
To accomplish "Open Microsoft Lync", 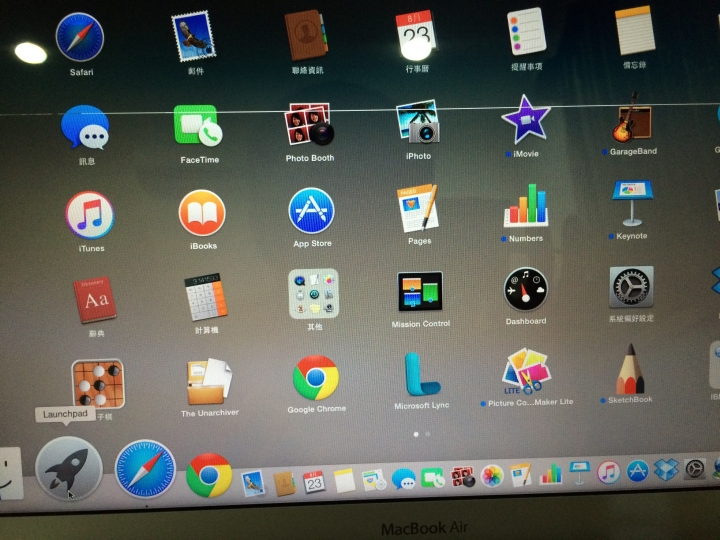I will [x=421, y=375].
